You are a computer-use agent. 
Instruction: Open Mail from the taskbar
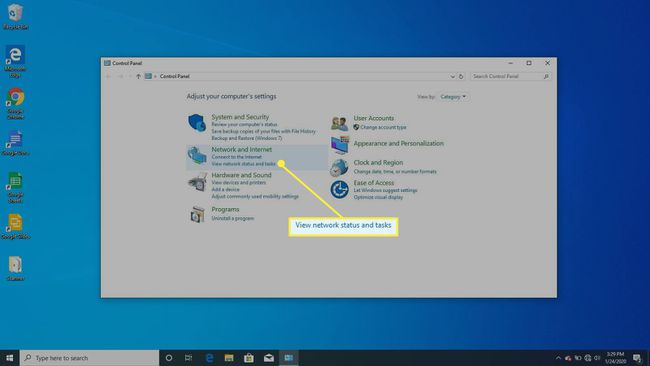(269, 358)
